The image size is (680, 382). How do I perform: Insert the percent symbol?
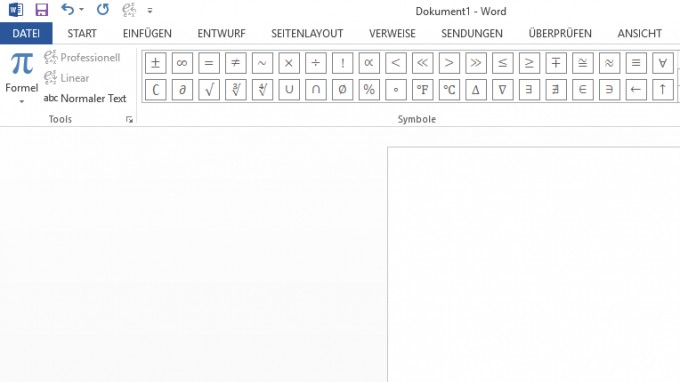click(369, 90)
